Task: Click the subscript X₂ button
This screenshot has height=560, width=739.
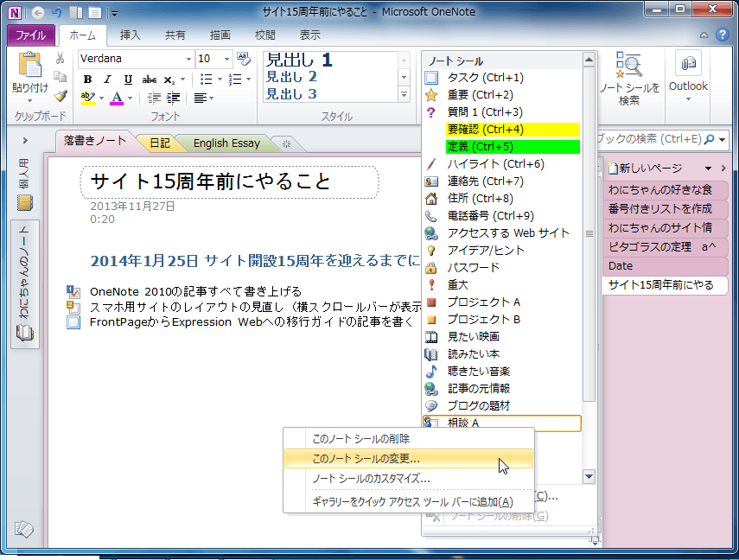Action: tap(169, 80)
